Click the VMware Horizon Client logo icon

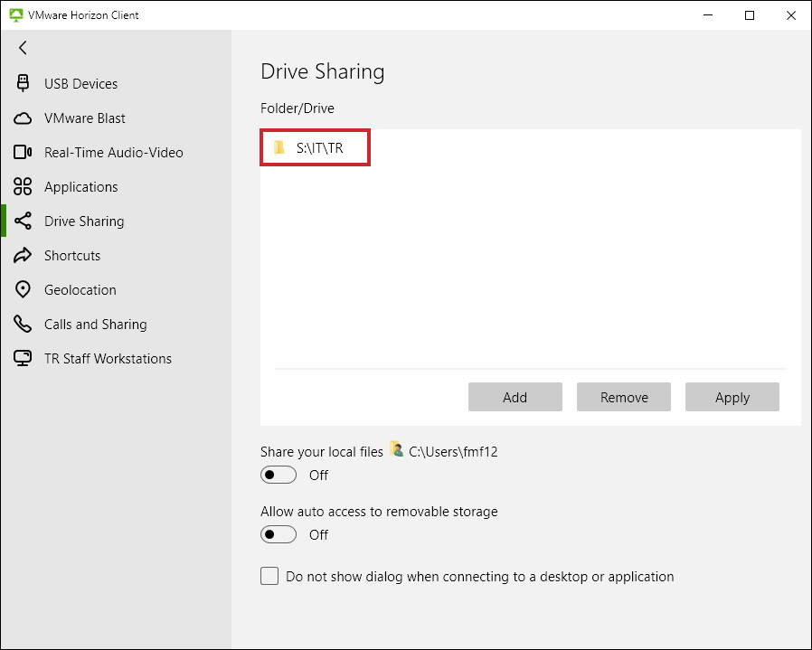point(16,15)
